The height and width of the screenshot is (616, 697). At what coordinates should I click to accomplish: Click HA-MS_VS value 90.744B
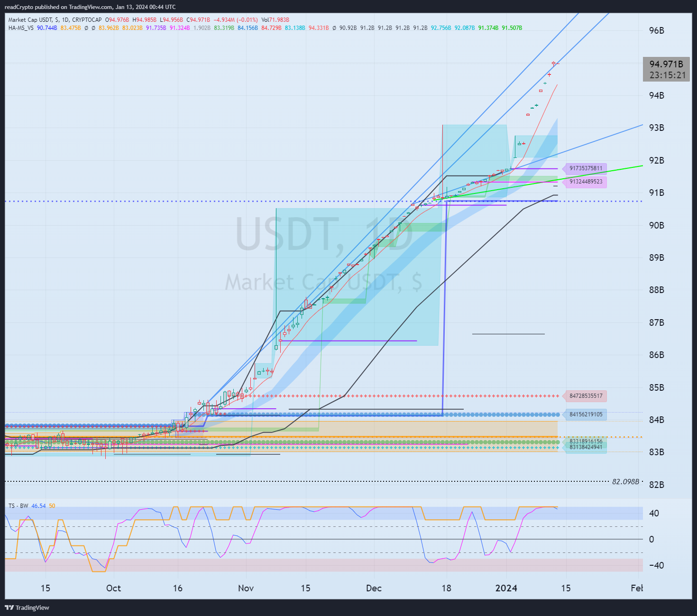[x=47, y=28]
